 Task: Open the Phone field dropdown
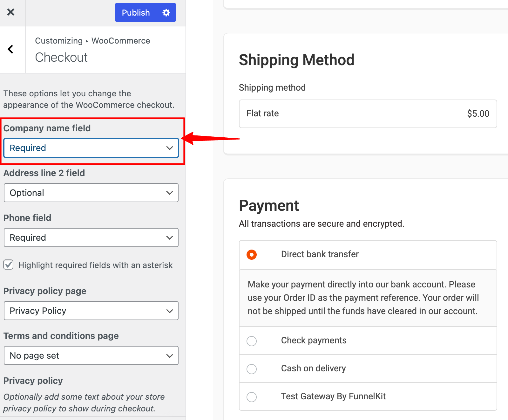pos(91,238)
